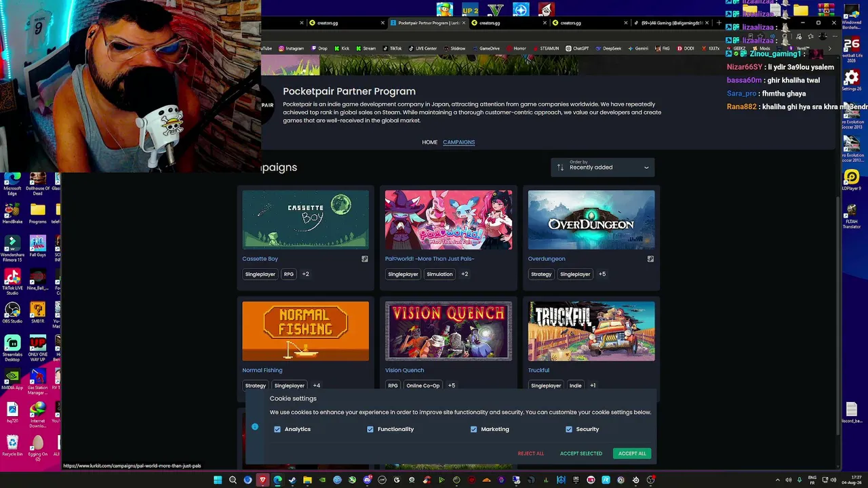Toggle the Security cookie checkbox
Viewport: 868px width, 488px height.
pos(569,429)
